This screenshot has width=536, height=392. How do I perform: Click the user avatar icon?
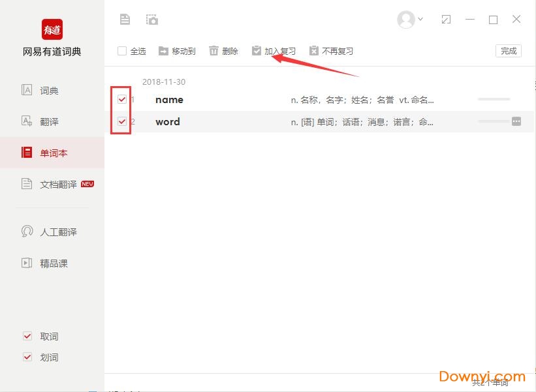pos(405,20)
